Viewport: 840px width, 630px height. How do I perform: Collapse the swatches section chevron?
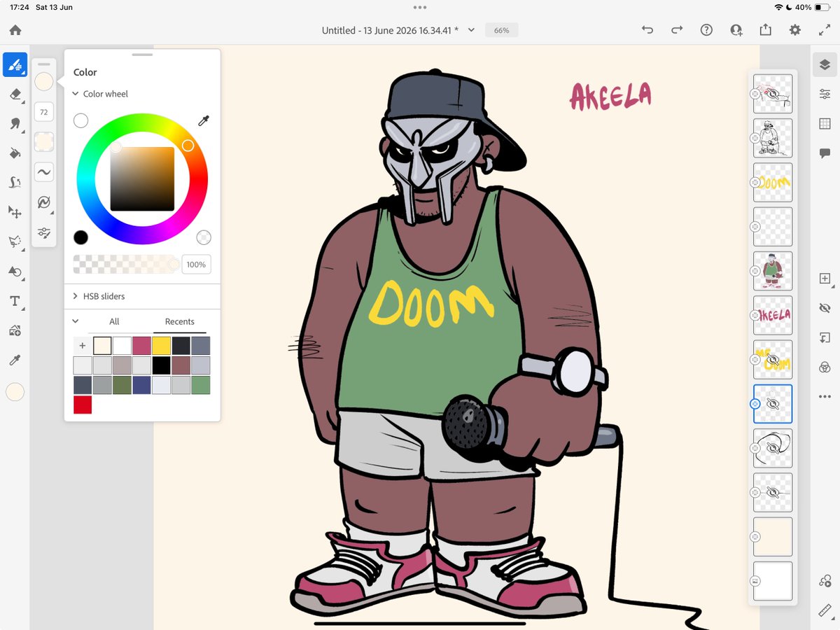point(76,321)
